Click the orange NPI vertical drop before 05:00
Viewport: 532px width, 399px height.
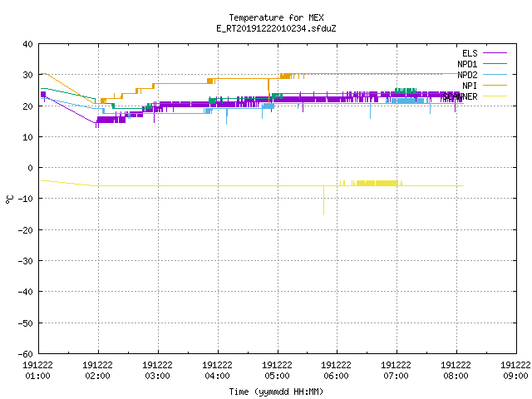268,91
